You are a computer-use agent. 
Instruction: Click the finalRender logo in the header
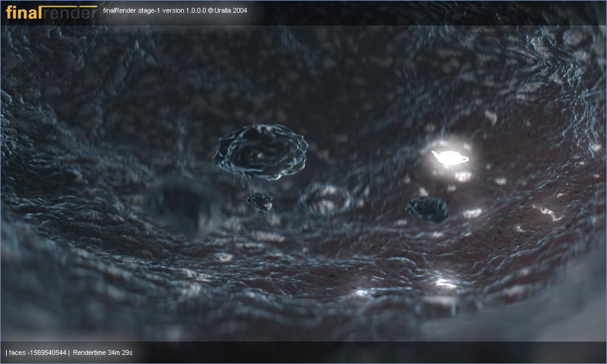click(51, 12)
